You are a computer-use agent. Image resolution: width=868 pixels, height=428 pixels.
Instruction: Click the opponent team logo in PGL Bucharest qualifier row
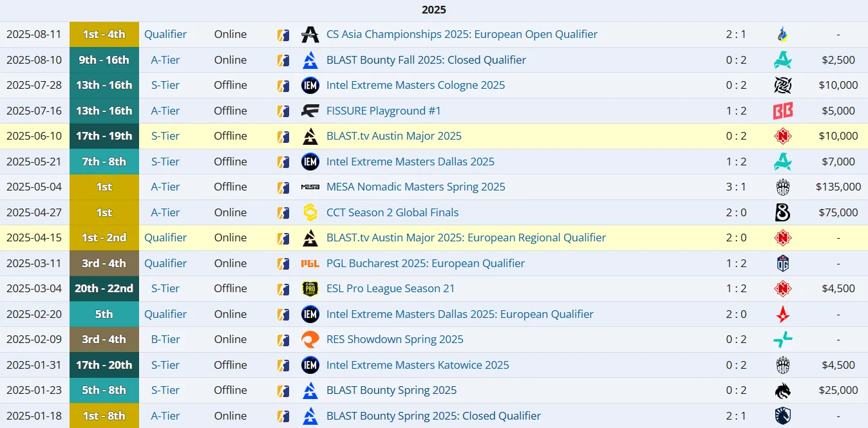coord(783,263)
